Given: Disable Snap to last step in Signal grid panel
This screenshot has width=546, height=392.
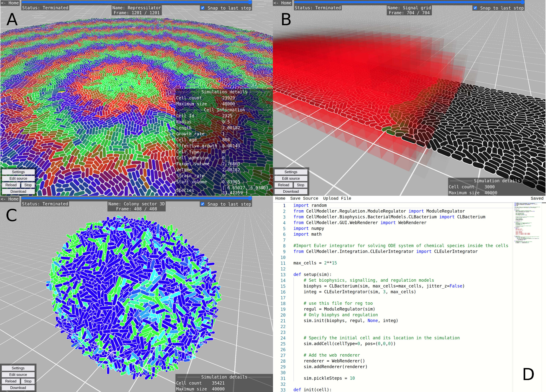Looking at the screenshot, I should pos(475,8).
